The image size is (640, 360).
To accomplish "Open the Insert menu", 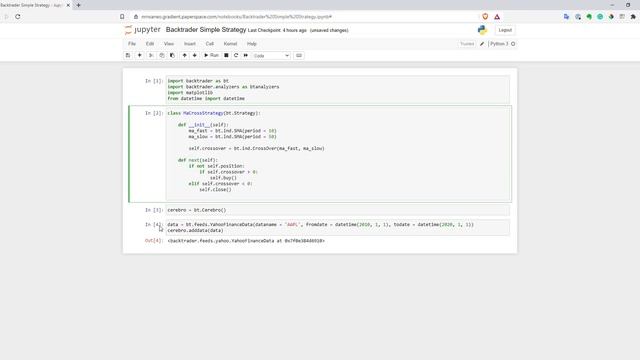I will 189,44.
